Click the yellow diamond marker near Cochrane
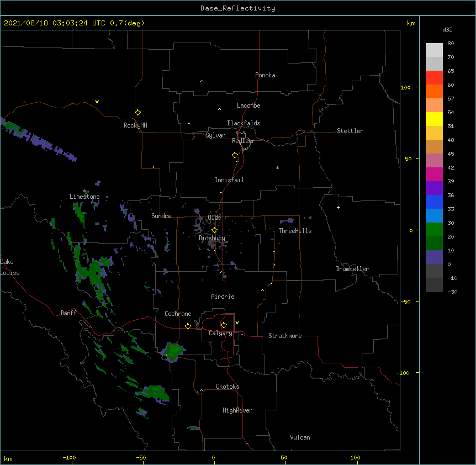The height and width of the screenshot is (465, 476). coord(188,326)
